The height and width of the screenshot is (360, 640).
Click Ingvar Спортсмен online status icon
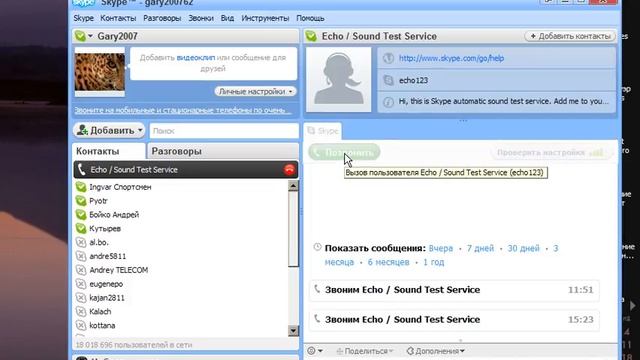click(81, 187)
